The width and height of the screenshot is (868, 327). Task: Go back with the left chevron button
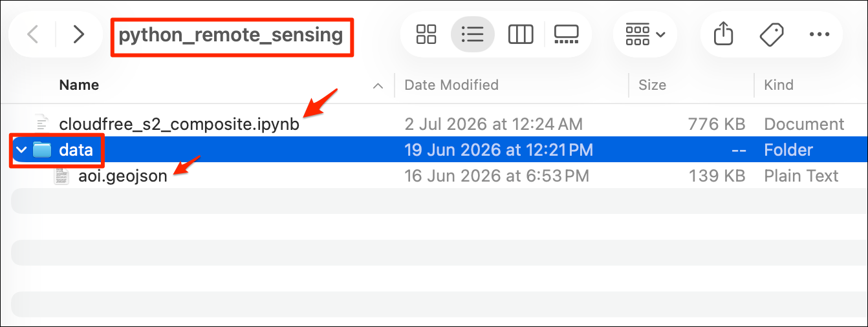32,34
